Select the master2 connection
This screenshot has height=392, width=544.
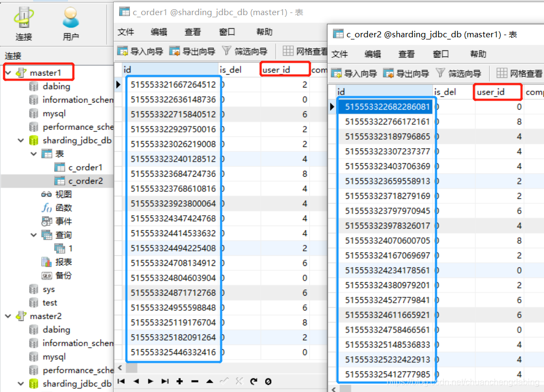click(45, 316)
